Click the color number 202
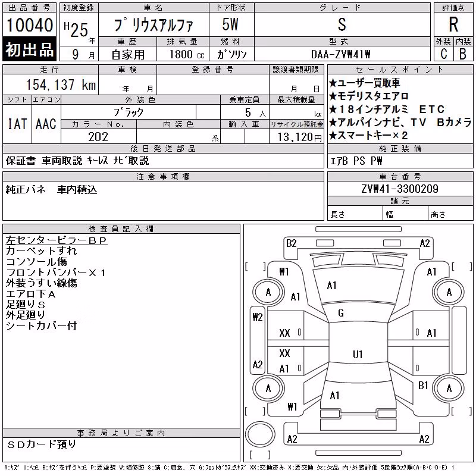 pos(98,137)
